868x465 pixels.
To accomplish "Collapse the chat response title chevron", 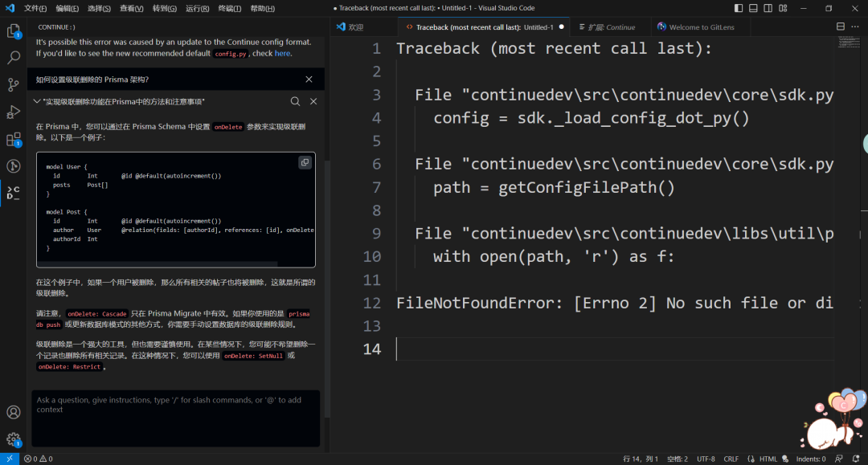I will click(x=36, y=101).
